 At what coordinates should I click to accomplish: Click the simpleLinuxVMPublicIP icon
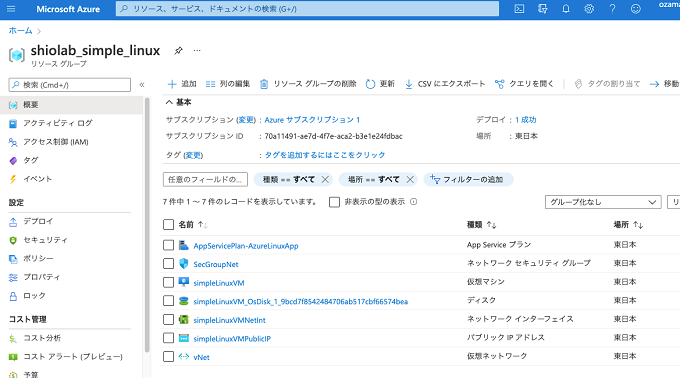click(184, 338)
